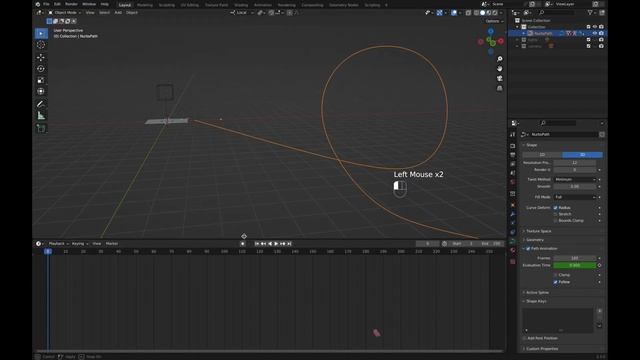Open the Local transform orientation dropdown
Viewport: 640px width, 360px height.
coord(242,13)
